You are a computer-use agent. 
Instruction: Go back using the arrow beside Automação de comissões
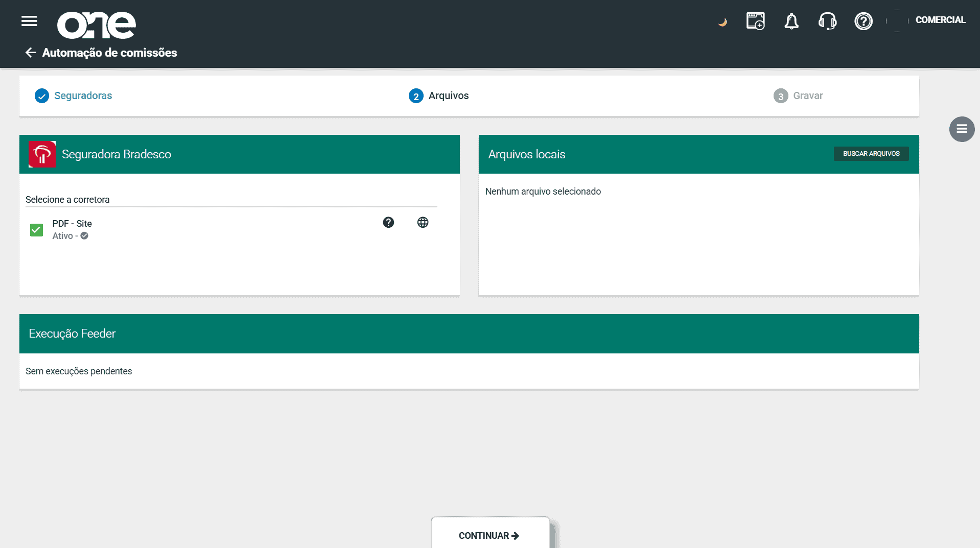[31, 53]
